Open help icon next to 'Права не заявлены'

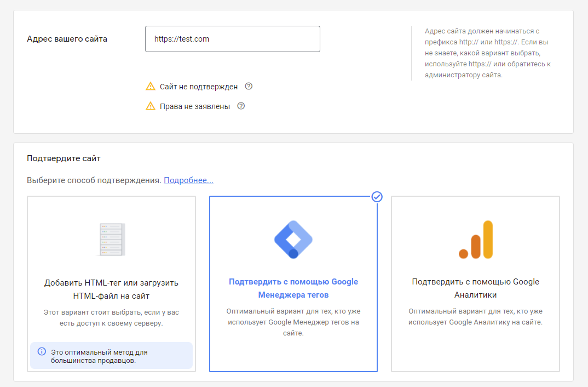241,106
